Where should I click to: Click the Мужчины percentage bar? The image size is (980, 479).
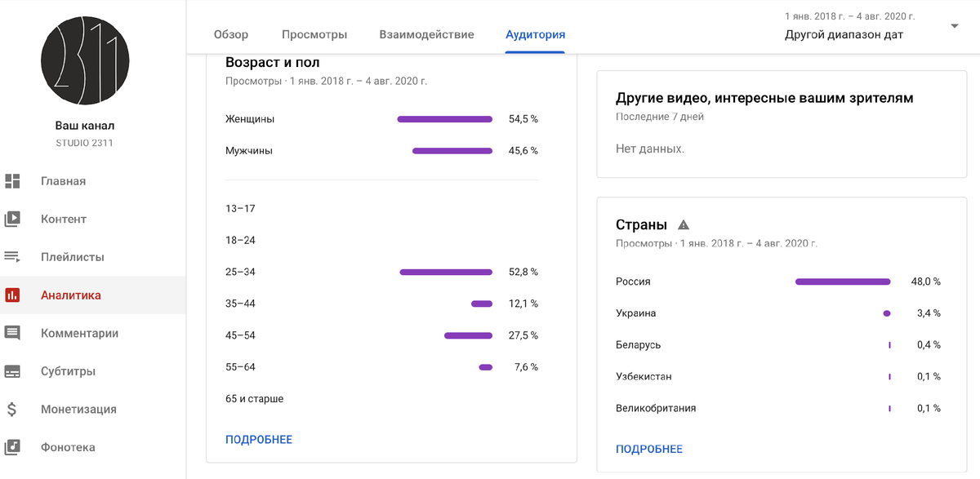pyautogui.click(x=452, y=151)
